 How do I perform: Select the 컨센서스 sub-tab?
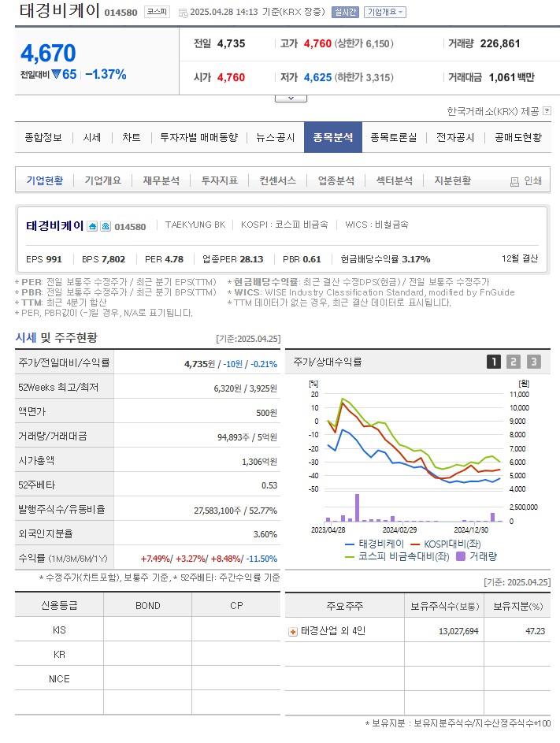[x=277, y=180]
